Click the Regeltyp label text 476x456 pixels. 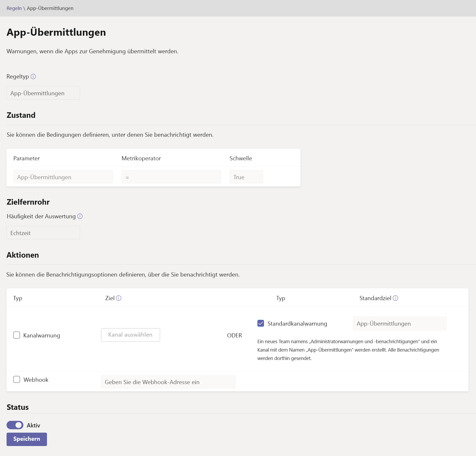pyautogui.click(x=18, y=76)
